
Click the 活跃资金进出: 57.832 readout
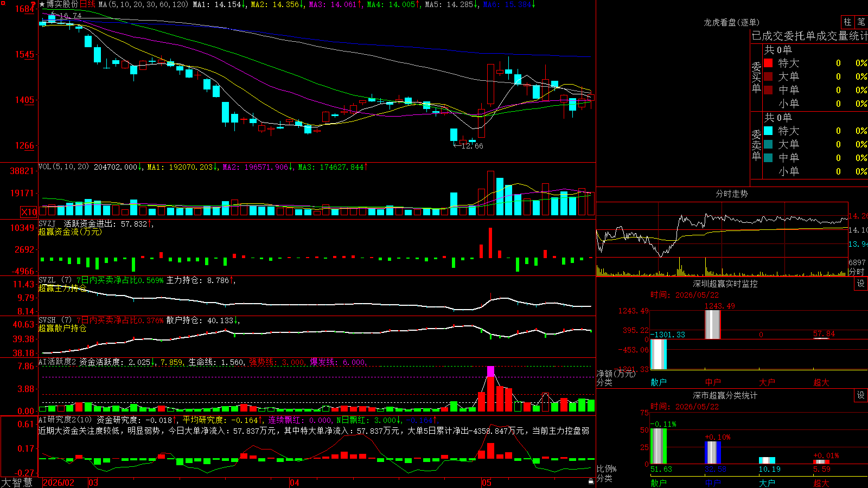point(105,223)
